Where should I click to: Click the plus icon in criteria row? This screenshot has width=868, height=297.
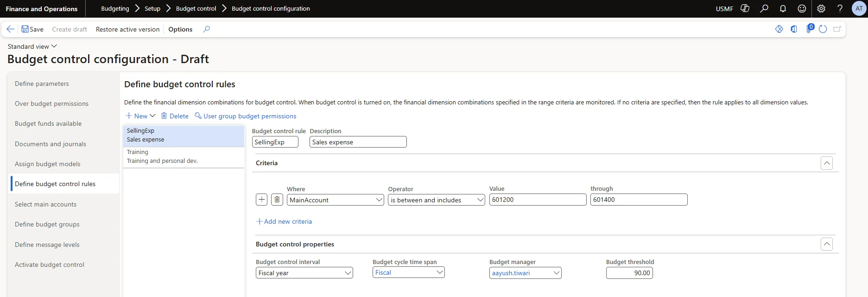pos(262,200)
